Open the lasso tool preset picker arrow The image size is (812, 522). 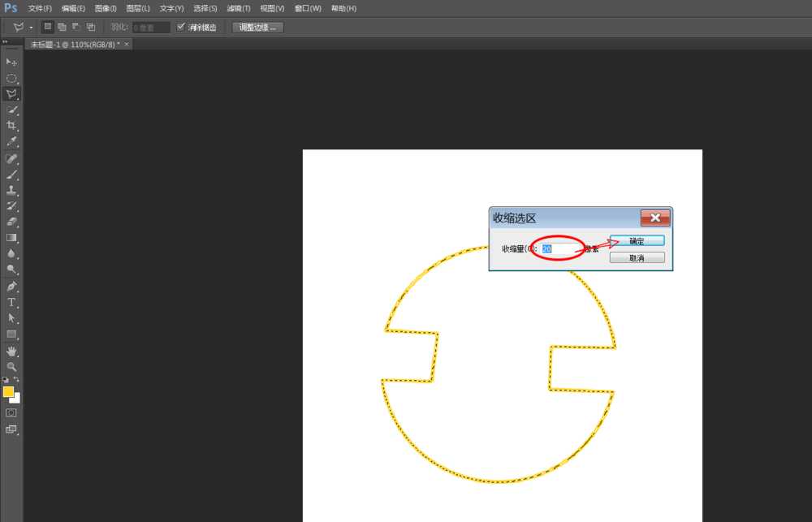[x=31, y=27]
